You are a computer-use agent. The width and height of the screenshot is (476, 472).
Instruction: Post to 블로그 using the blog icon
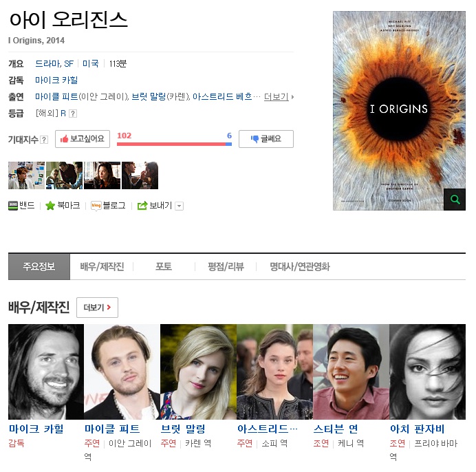(96, 206)
